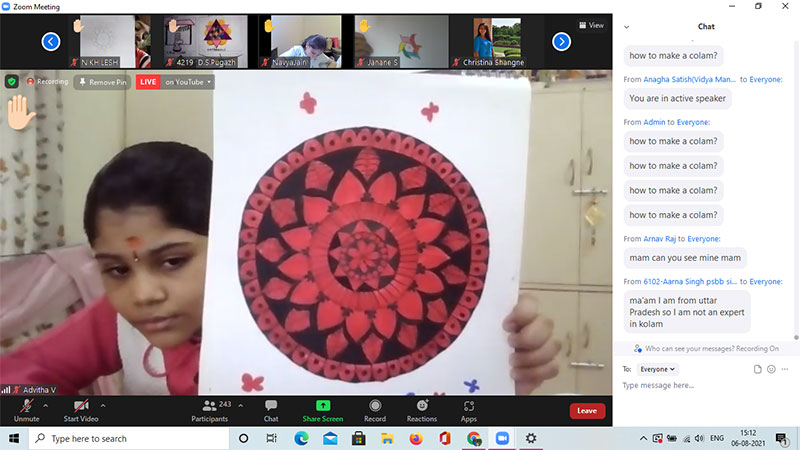Open the notification center icon

click(782, 439)
